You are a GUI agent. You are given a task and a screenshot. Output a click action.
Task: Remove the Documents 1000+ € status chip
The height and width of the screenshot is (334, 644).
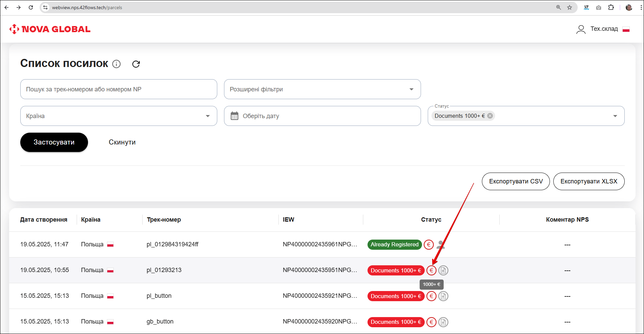click(x=490, y=116)
